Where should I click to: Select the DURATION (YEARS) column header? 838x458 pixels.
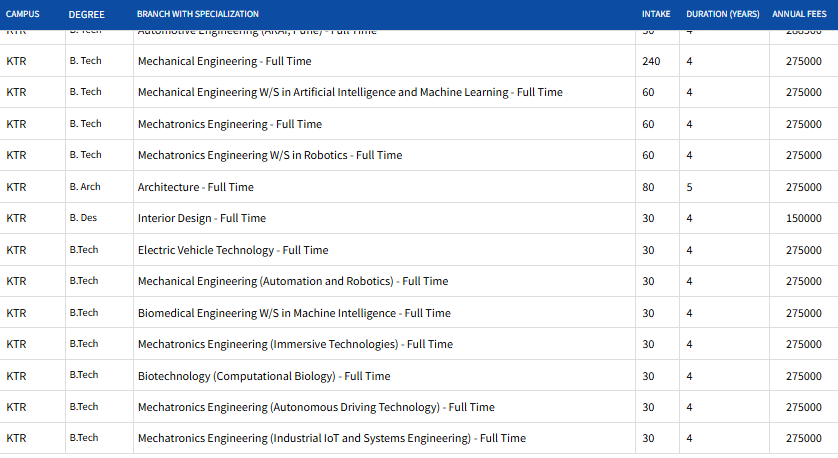[x=722, y=14]
